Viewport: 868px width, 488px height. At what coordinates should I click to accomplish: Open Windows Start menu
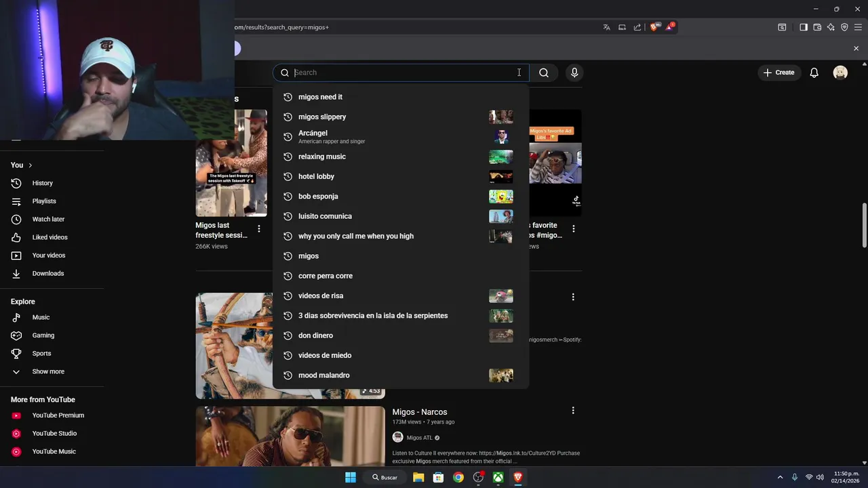[351, 477]
